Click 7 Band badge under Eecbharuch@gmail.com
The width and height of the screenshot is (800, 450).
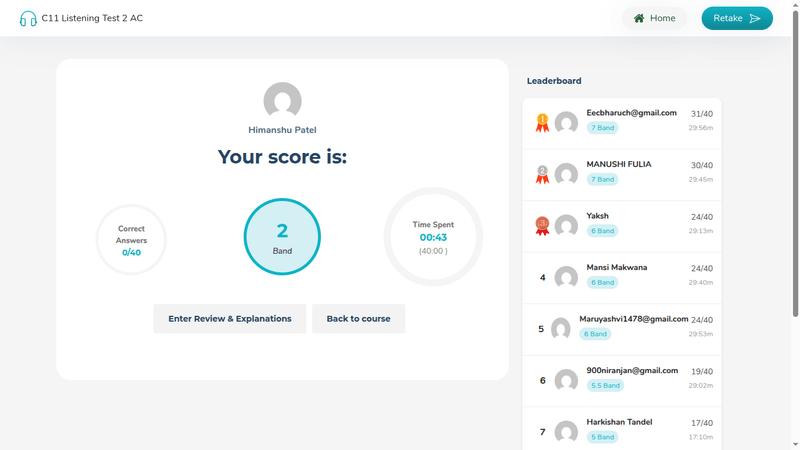(603, 128)
